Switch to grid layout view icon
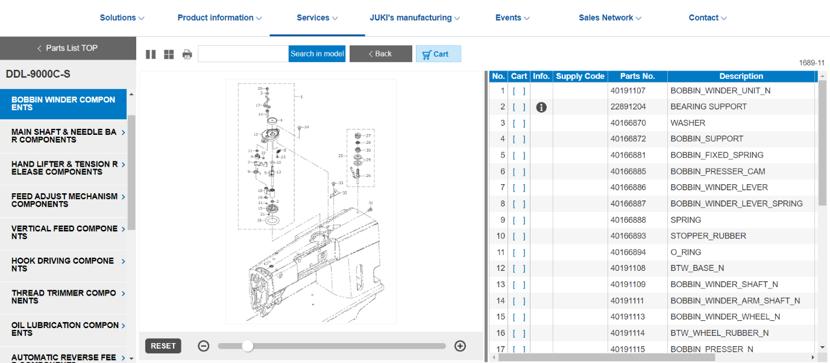 point(169,54)
